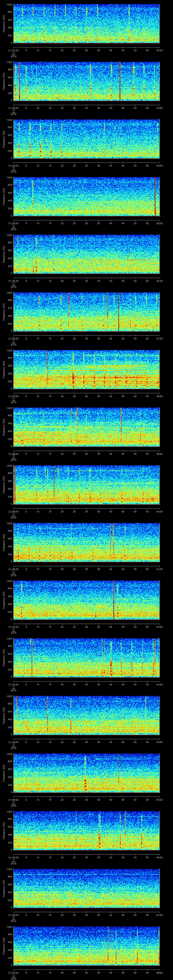Image resolution: width=173 pixels, height=980 pixels.
Task: Click the 40:00 end-of-axis time label
Action: tap(159, 511)
